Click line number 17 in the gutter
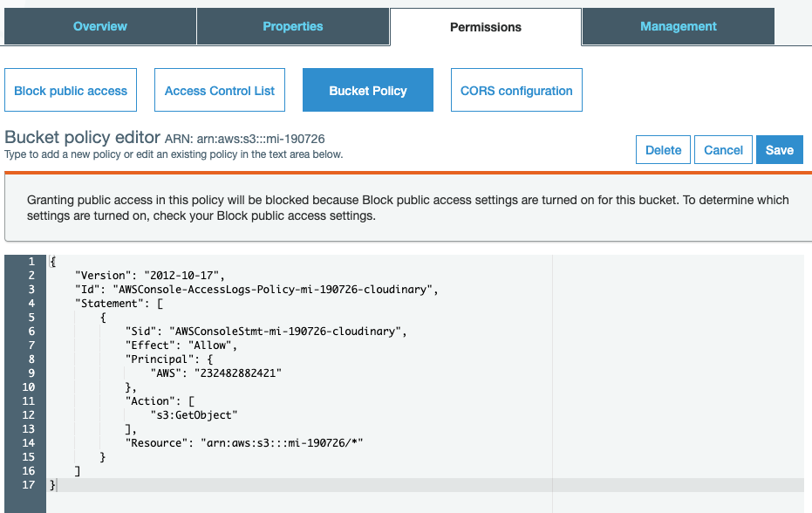The image size is (812, 513). pos(28,485)
